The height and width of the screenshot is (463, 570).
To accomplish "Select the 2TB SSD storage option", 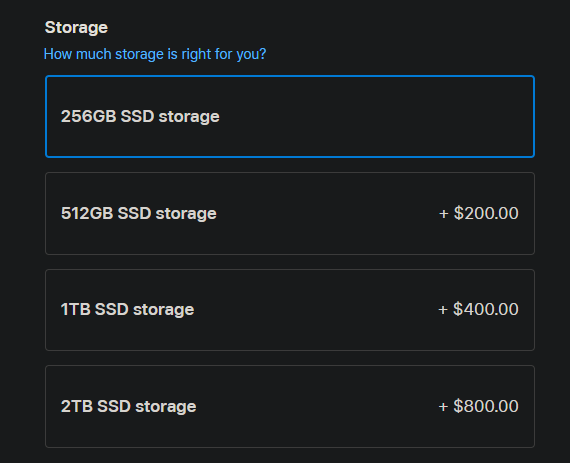I will click(290, 406).
